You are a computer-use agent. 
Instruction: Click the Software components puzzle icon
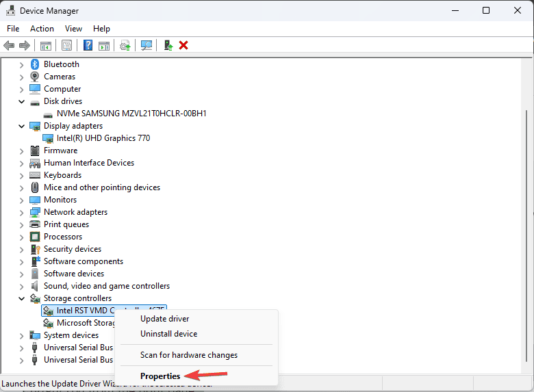pyautogui.click(x=36, y=261)
